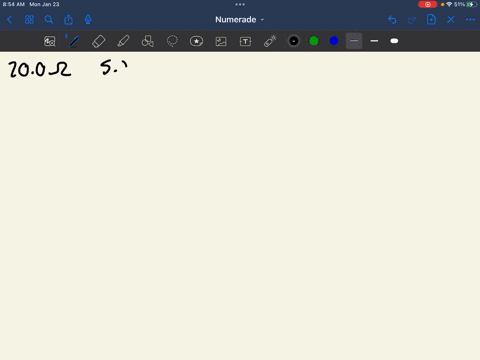480x360 pixels.
Task: Select the Highlighter tool
Action: [x=123, y=41]
